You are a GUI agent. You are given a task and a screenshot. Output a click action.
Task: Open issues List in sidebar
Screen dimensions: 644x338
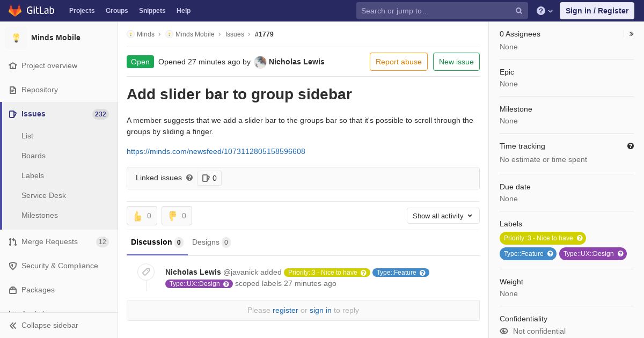click(27, 136)
